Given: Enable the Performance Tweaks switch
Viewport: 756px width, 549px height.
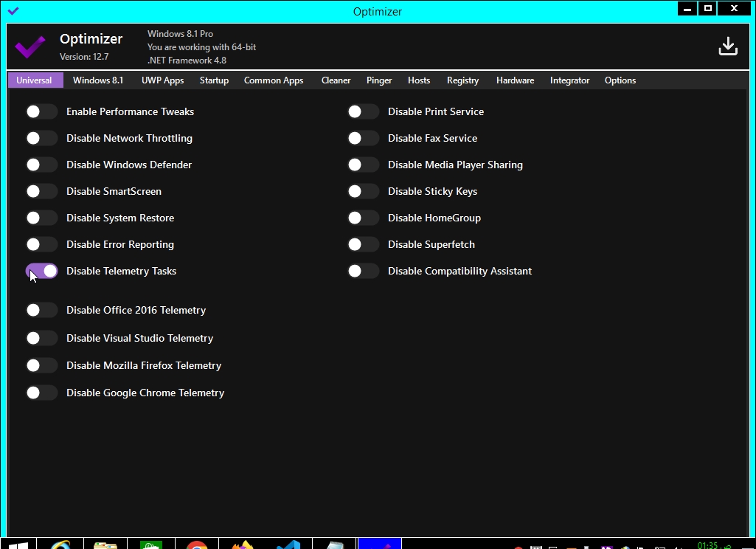Looking at the screenshot, I should 41,111.
